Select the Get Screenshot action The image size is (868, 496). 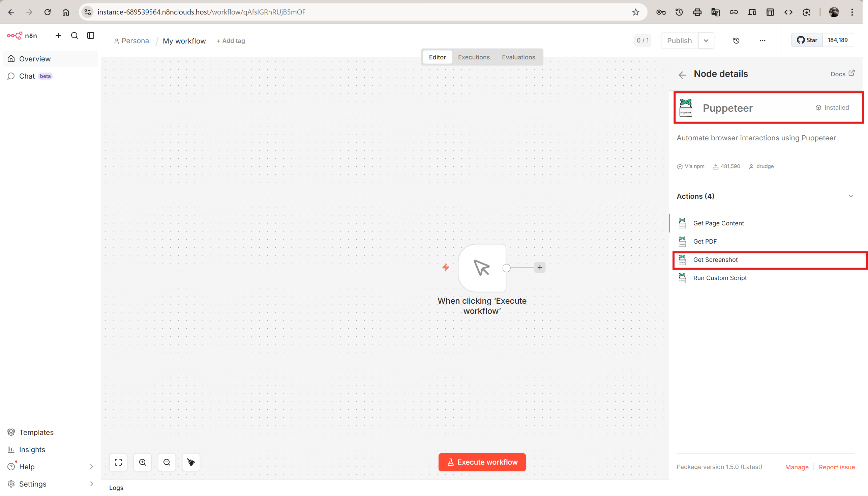[x=766, y=259]
